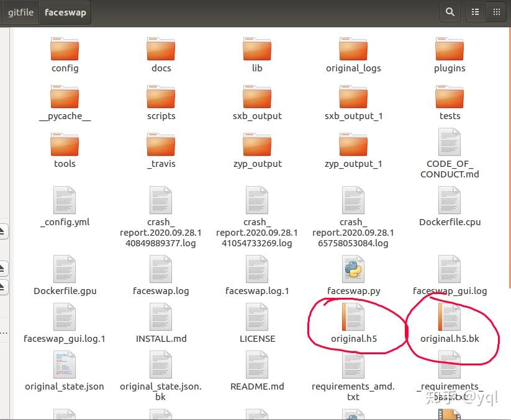Click the 'Dockerfile.cpu' file name label
This screenshot has width=511, height=420.
450,222
